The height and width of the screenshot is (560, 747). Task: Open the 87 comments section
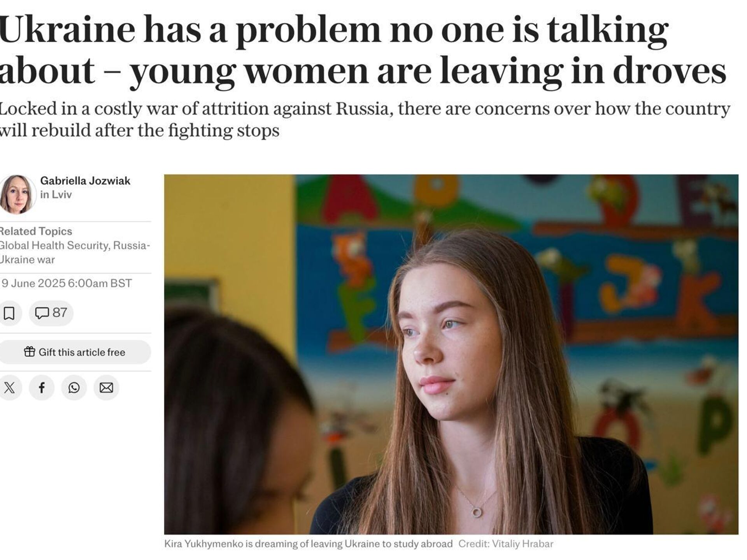tap(51, 313)
